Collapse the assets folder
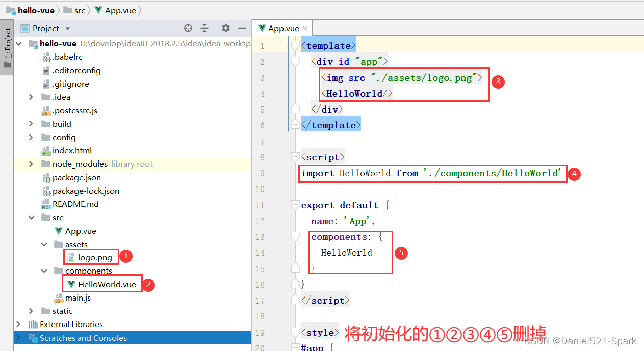The width and height of the screenshot is (644, 351). 44,244
